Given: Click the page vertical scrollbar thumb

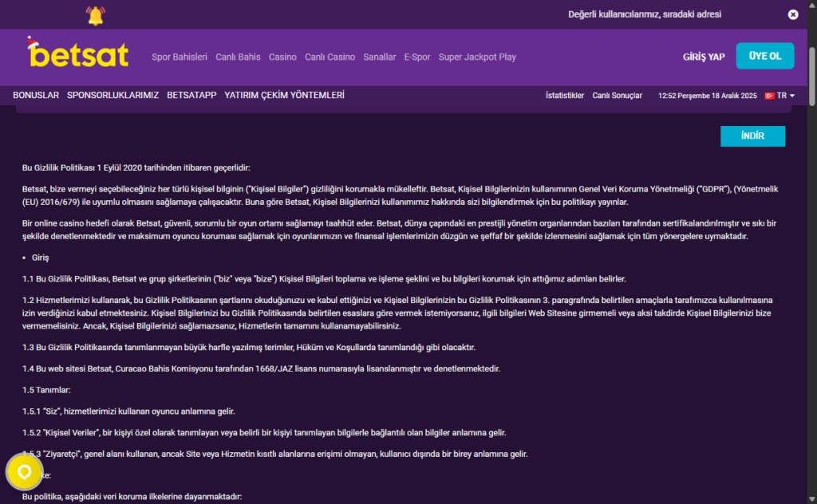Looking at the screenshot, I should click(812, 77).
